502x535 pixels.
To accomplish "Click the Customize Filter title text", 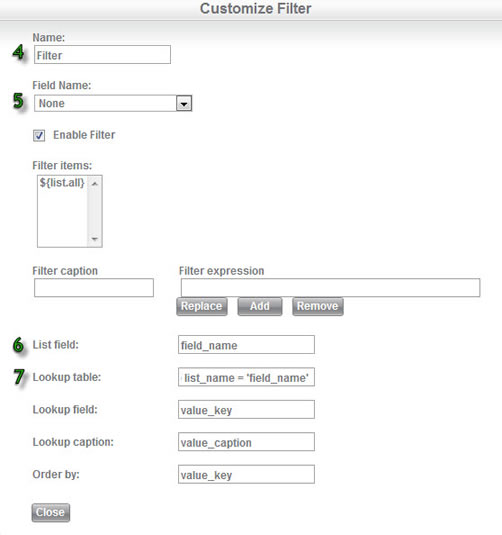I will [255, 9].
